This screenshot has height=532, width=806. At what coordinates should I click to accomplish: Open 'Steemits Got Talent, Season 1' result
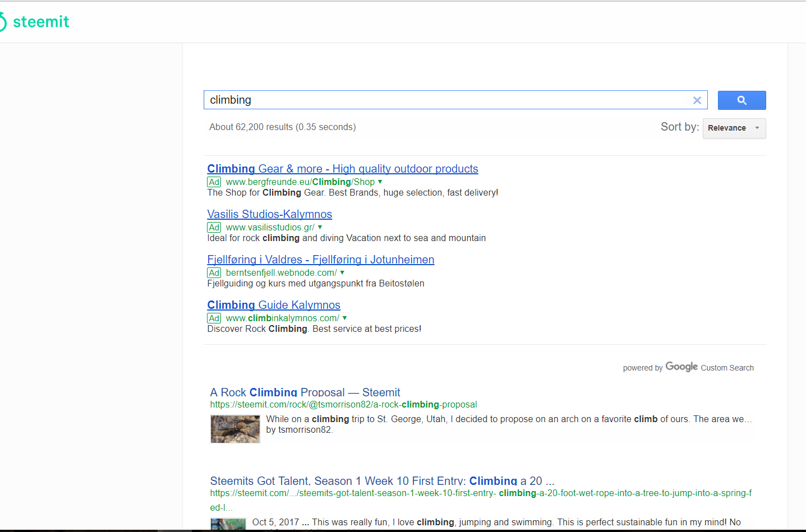tap(382, 480)
